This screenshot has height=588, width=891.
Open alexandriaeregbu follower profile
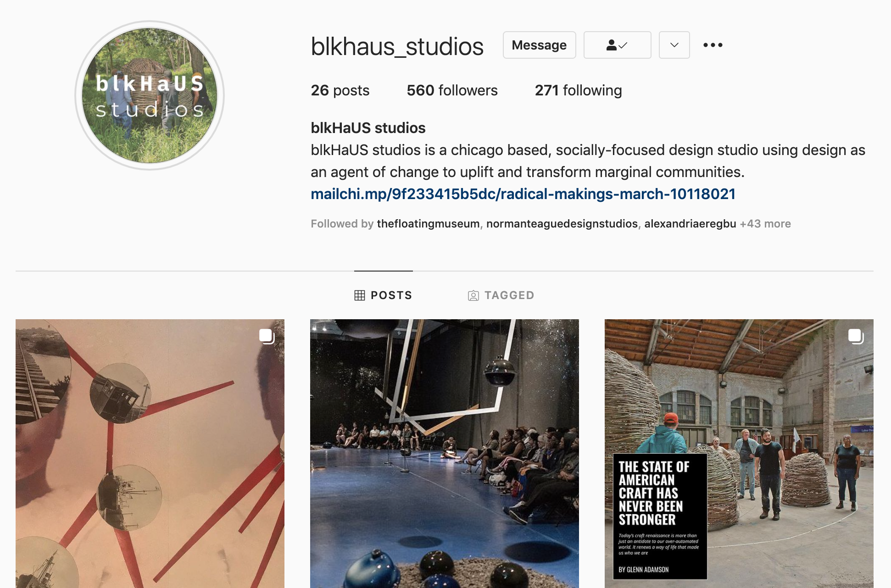tap(690, 224)
